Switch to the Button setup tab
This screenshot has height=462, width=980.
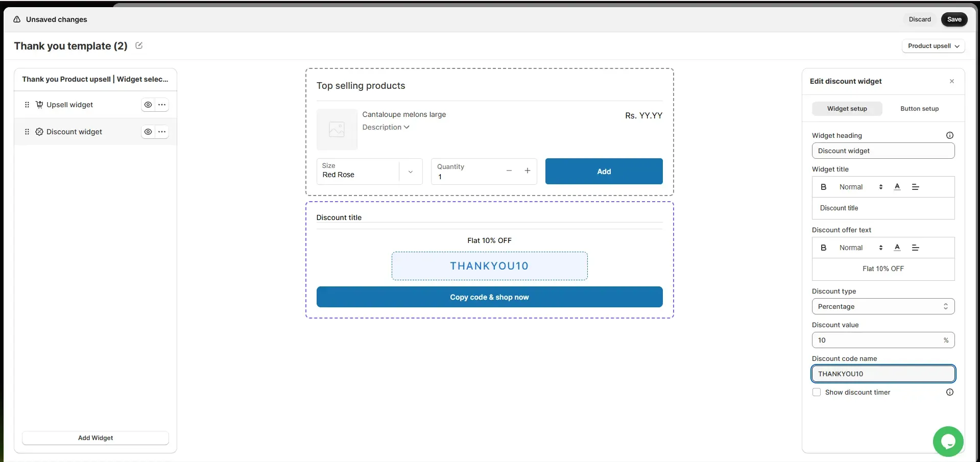[919, 109]
